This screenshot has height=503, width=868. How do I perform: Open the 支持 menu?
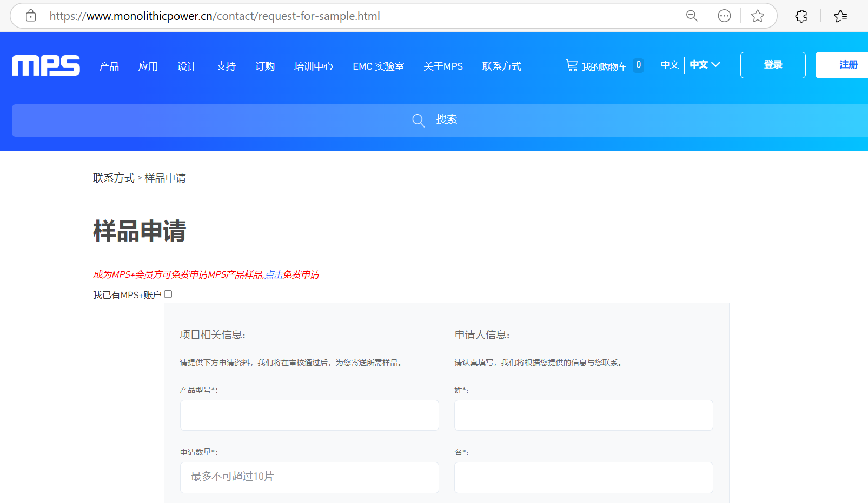pyautogui.click(x=226, y=66)
